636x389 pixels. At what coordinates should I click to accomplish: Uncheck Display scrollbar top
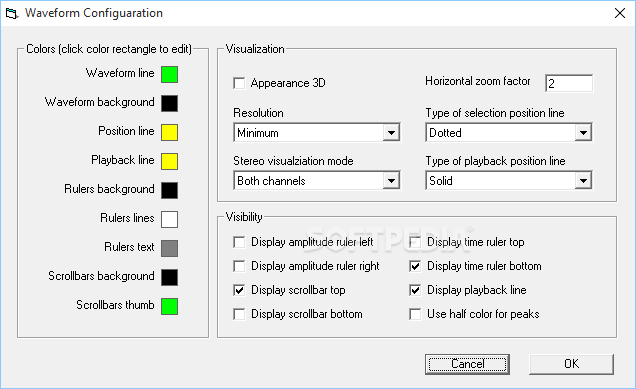(x=239, y=290)
